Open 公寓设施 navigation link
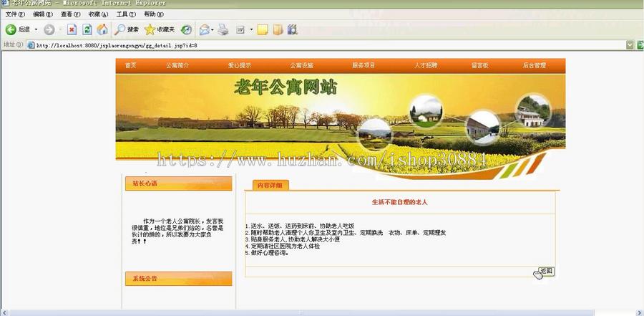Screen dimensions: 644x316 tap(302, 65)
